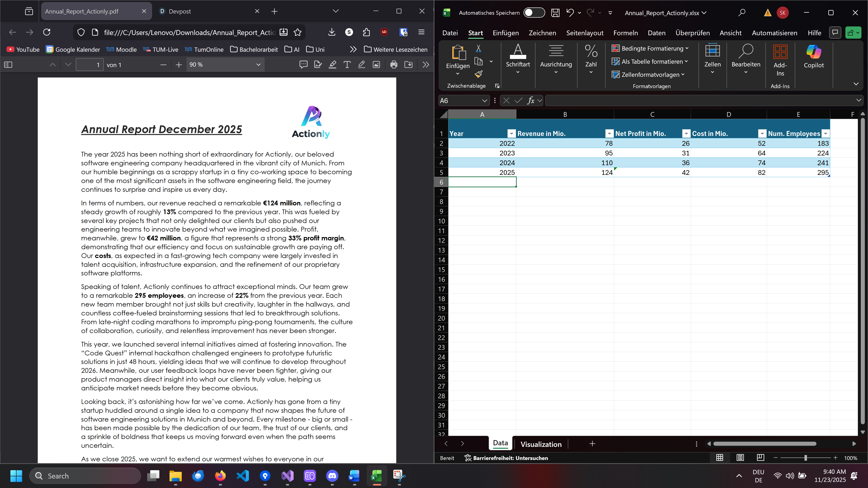Screen dimensions: 868x488
Task: Click the Format Painter brush icon
Action: point(479,74)
